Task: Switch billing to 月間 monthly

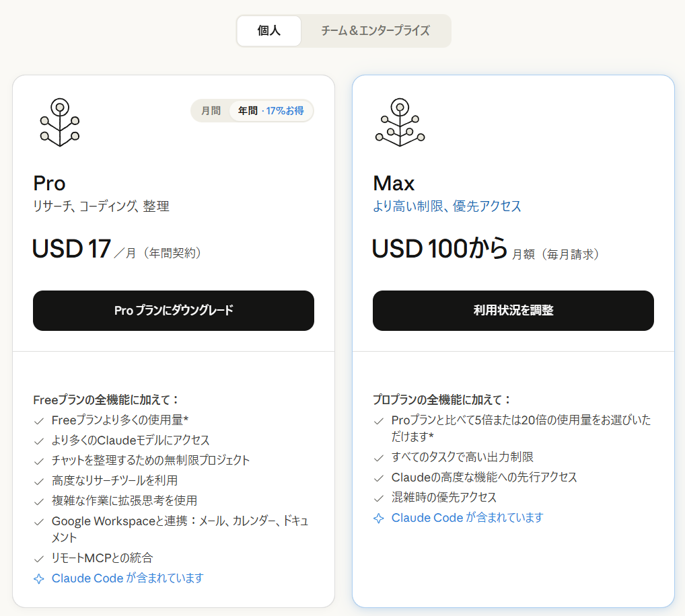Action: pyautogui.click(x=211, y=111)
